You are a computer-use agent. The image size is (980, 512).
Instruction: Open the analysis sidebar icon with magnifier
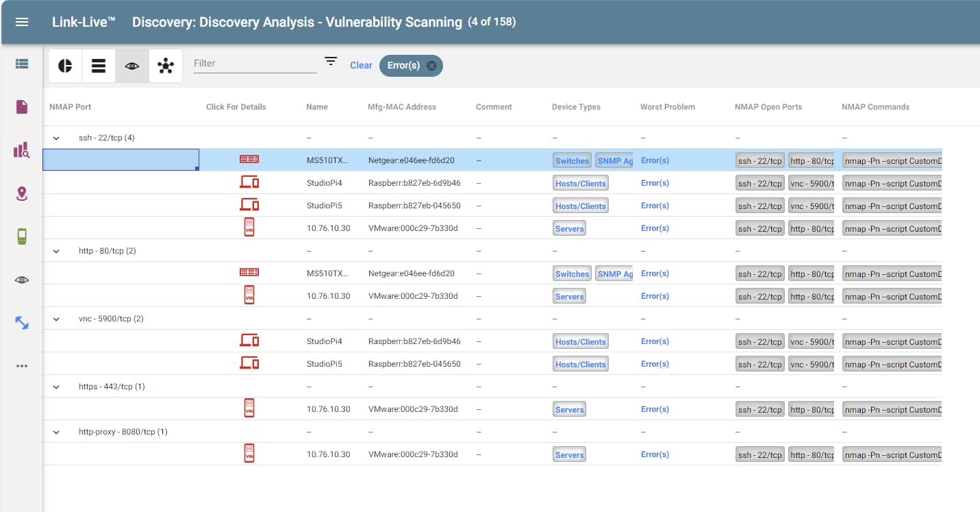21,150
